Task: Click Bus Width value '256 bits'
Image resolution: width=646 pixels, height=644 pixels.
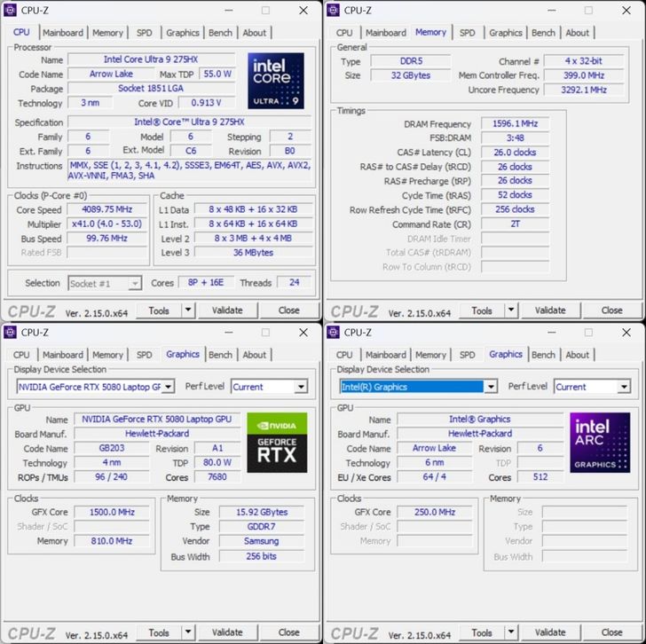Action: (262, 556)
